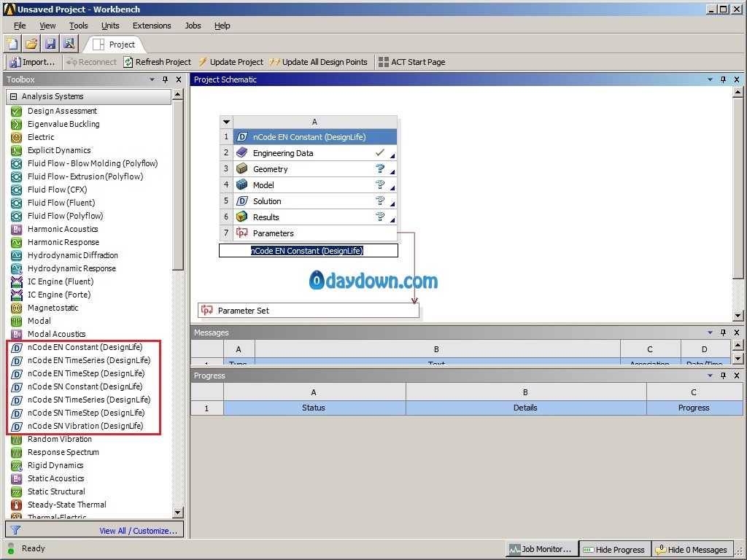Image resolution: width=747 pixels, height=560 pixels.
Task: Click Hide Progress button
Action: click(x=614, y=549)
